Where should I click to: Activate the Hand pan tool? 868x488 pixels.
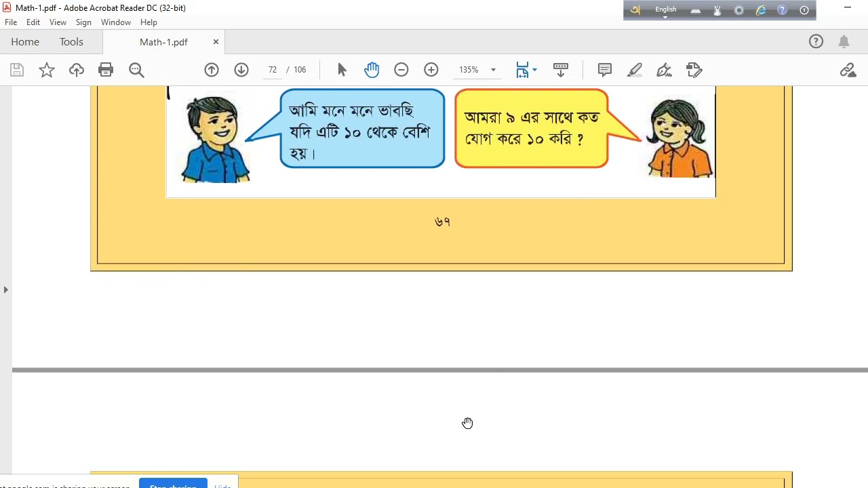pyautogui.click(x=372, y=70)
